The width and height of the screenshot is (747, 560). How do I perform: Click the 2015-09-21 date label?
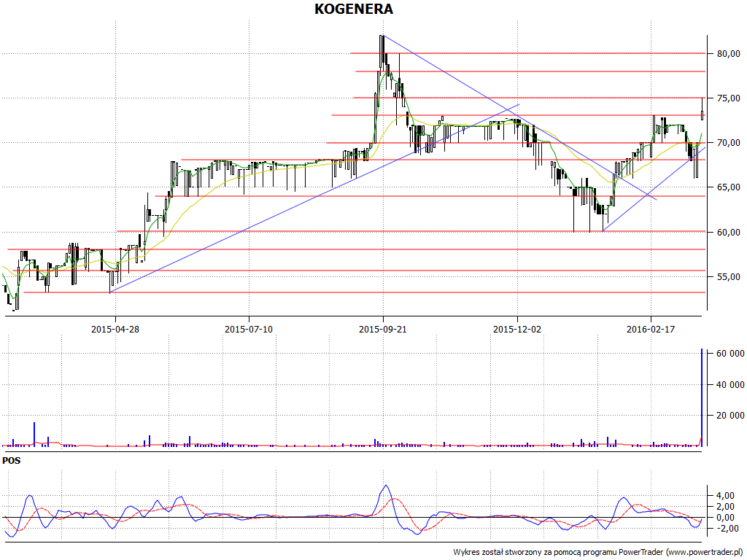pos(382,329)
